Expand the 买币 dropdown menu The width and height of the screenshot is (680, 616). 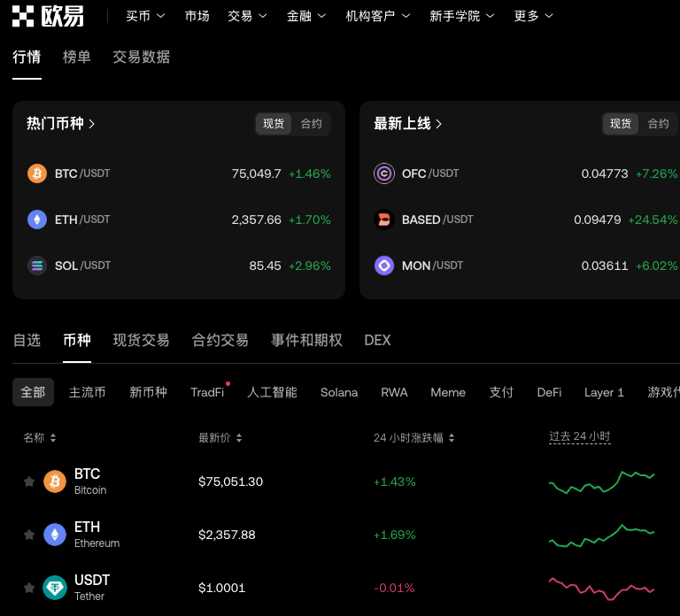pos(145,16)
